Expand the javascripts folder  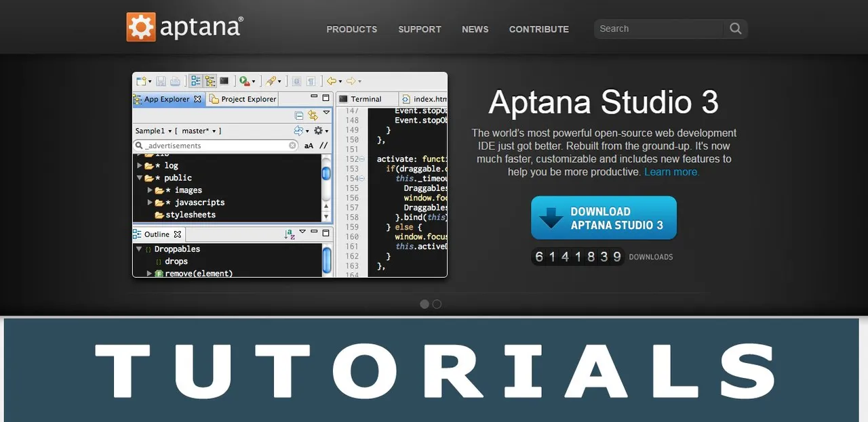click(x=151, y=202)
